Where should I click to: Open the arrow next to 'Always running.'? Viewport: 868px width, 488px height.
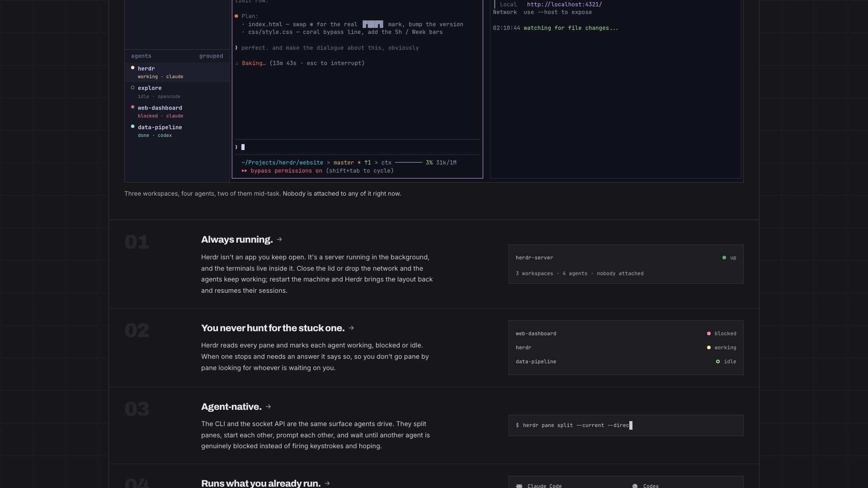click(279, 239)
